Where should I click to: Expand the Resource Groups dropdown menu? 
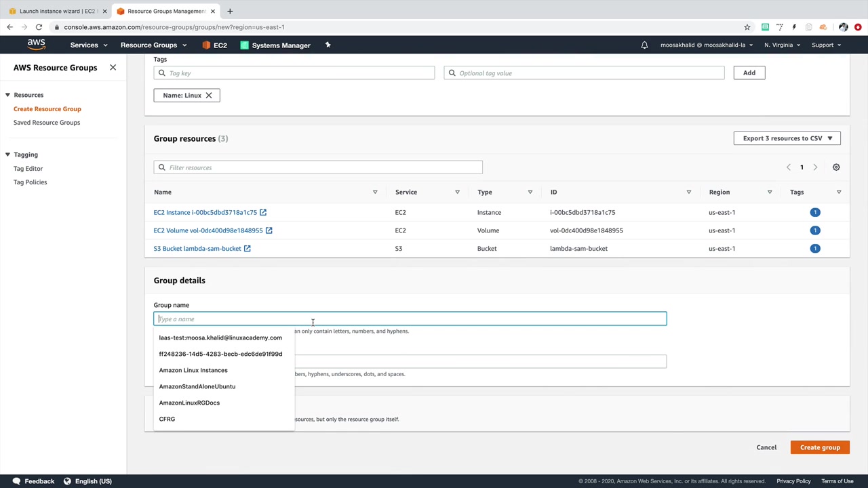[153, 45]
